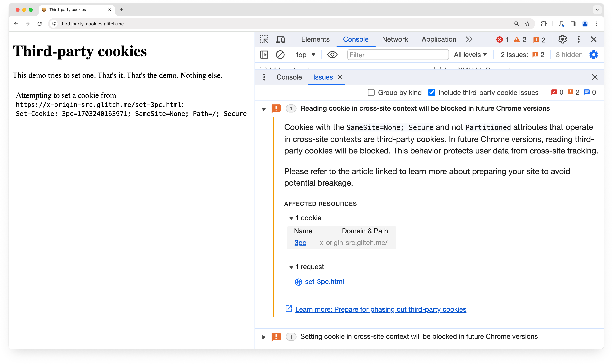
Task: Click the Elements panel tab
Action: tap(315, 39)
